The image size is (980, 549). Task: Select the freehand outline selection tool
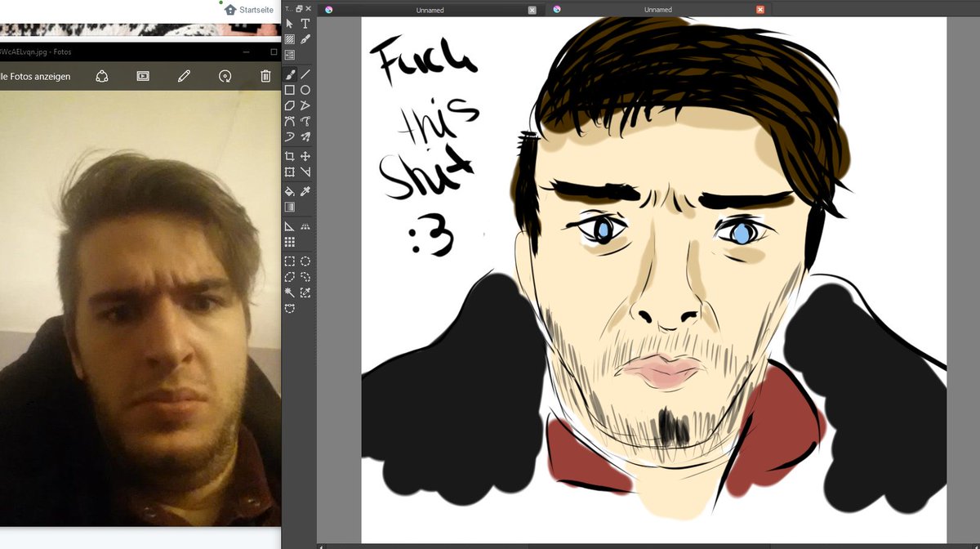click(305, 277)
